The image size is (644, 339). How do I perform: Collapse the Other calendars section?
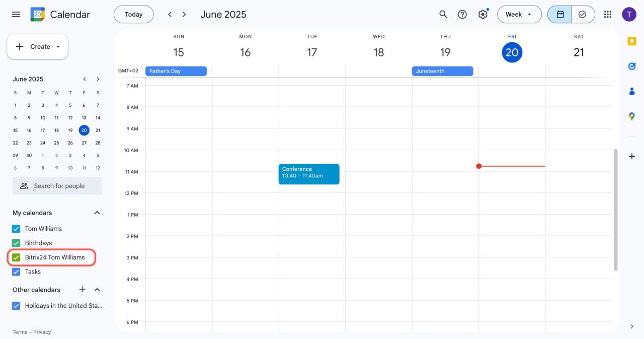coord(97,290)
